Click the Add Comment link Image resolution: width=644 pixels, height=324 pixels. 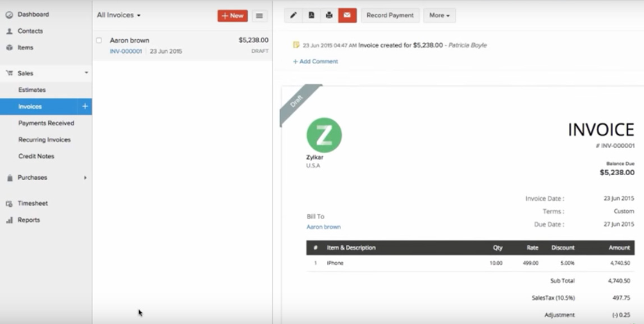coord(316,62)
